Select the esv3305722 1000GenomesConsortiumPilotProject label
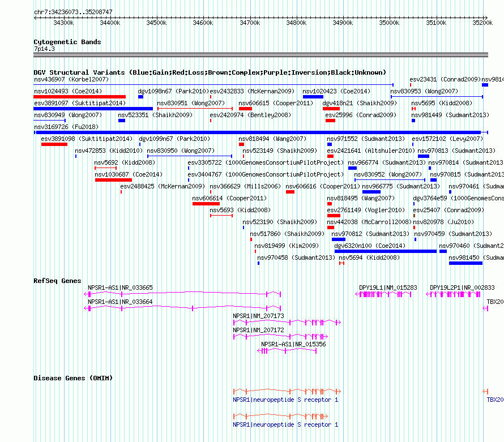This screenshot has height=442, width=504. (266, 162)
